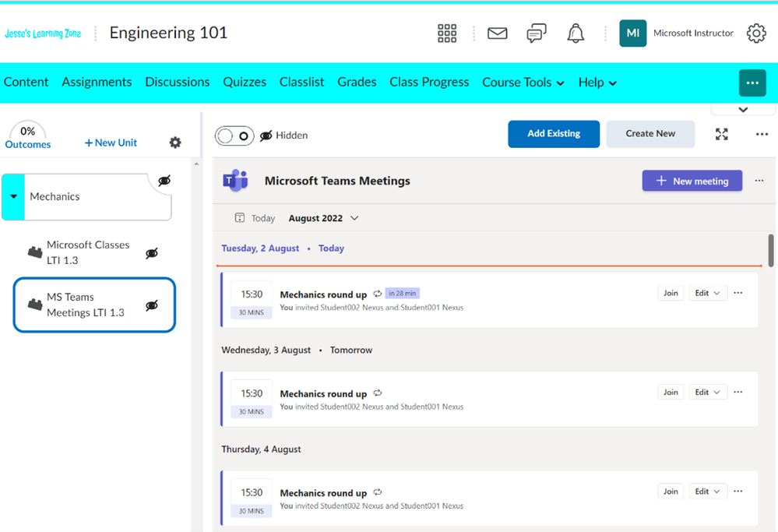This screenshot has width=778, height=532.
Task: Open the course selector waffle grid icon
Action: pos(446,33)
